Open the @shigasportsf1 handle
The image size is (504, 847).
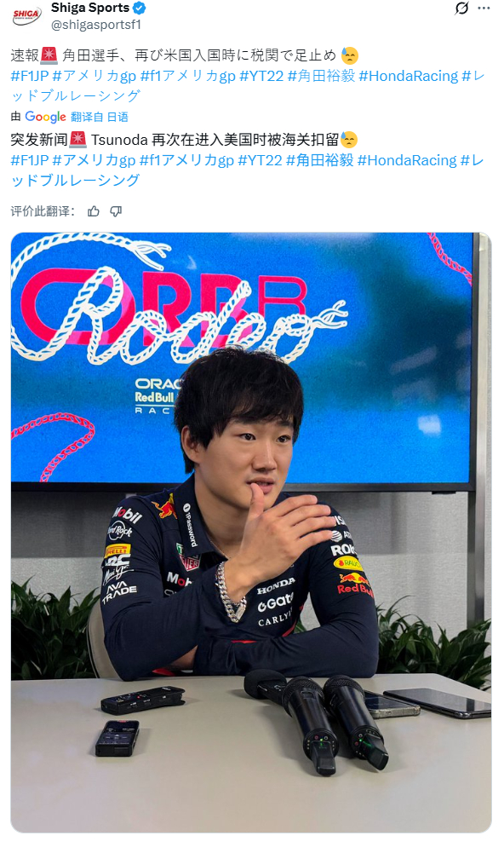96,25
